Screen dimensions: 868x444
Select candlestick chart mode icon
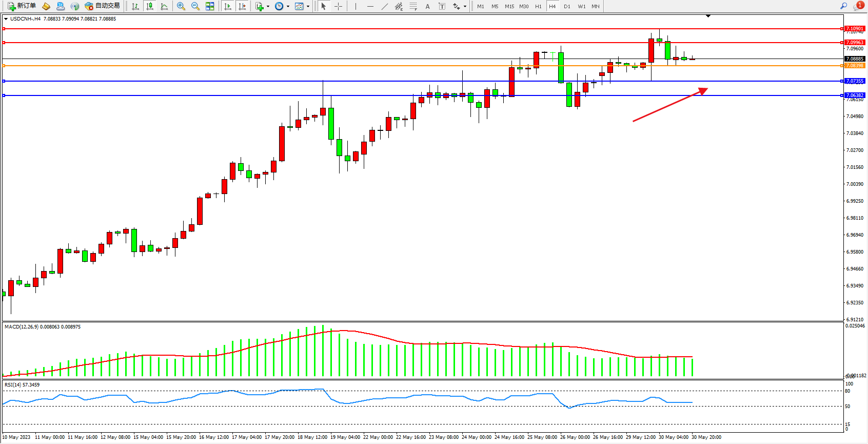150,6
